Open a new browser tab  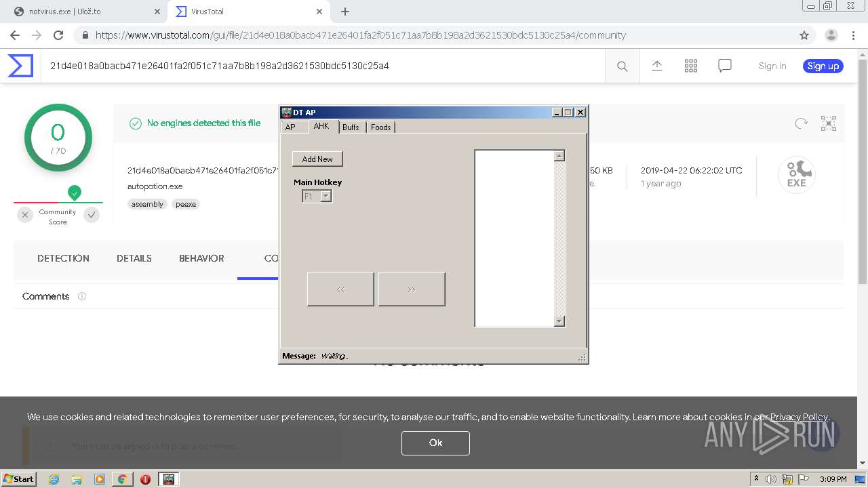coord(345,12)
